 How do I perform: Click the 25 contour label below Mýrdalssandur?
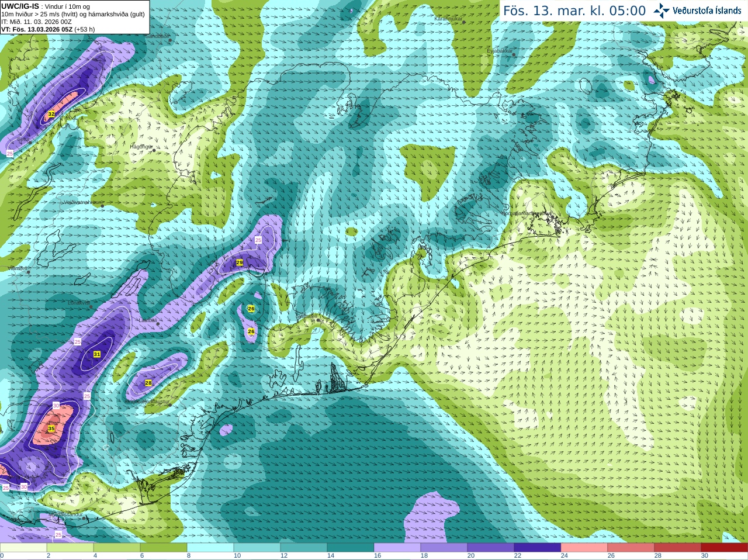click(x=58, y=534)
